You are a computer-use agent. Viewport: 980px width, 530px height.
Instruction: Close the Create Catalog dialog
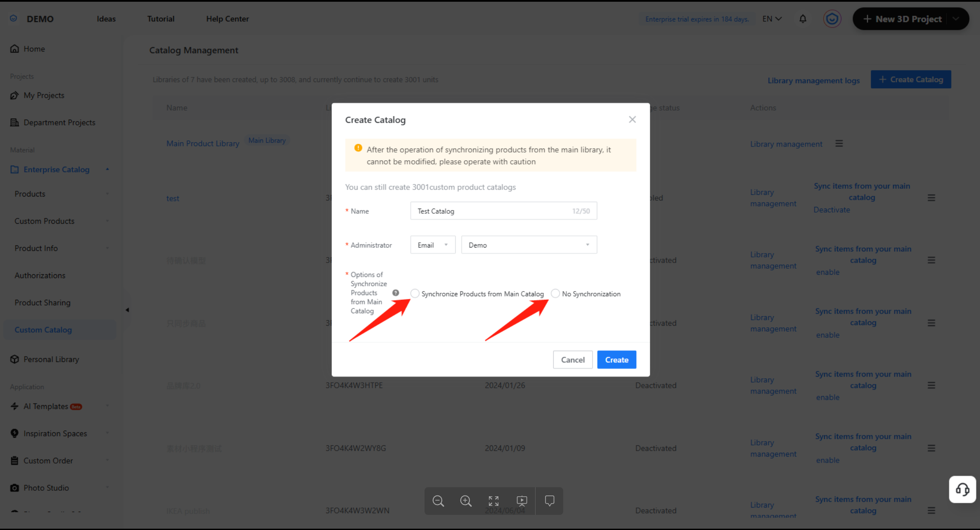(632, 120)
